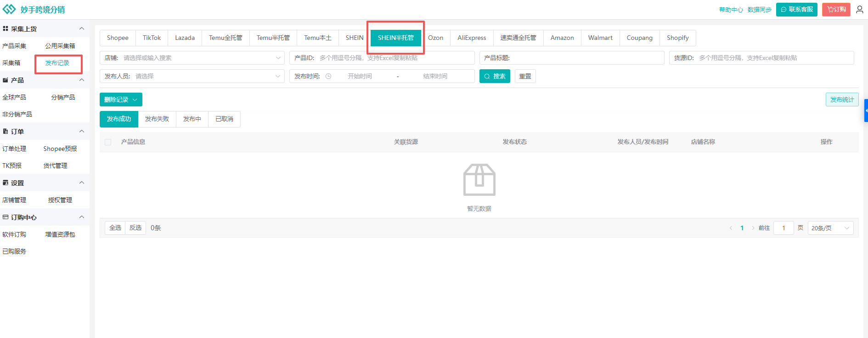Viewport: 868px width, 338px height.
Task: Open the 店铺 store dropdown
Action: pyautogui.click(x=192, y=58)
